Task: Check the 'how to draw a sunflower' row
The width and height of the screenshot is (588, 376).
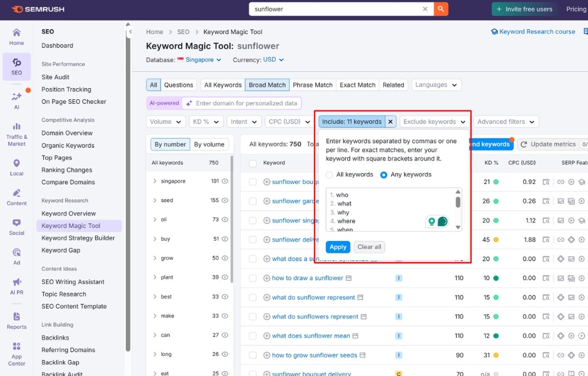Action: pyautogui.click(x=253, y=278)
